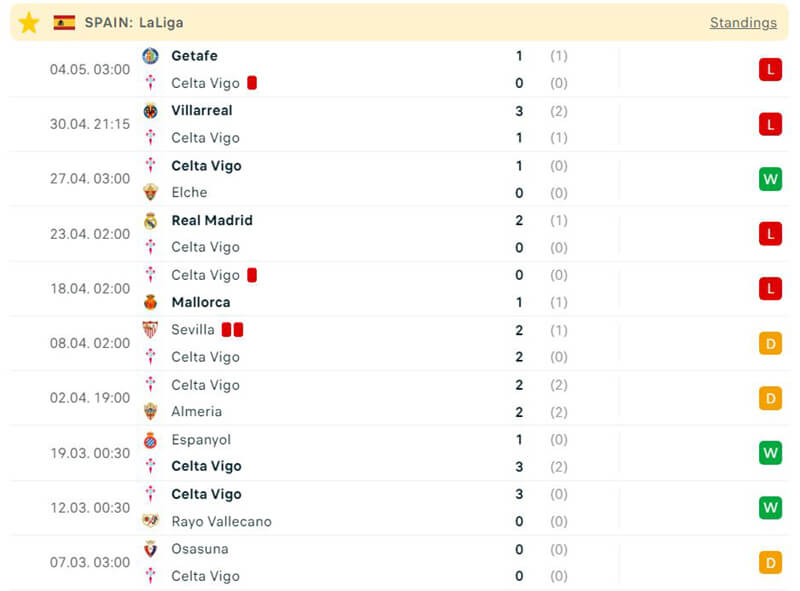The image size is (800, 591).
Task: Click the Sevilla double red card indicator
Action: point(233,330)
